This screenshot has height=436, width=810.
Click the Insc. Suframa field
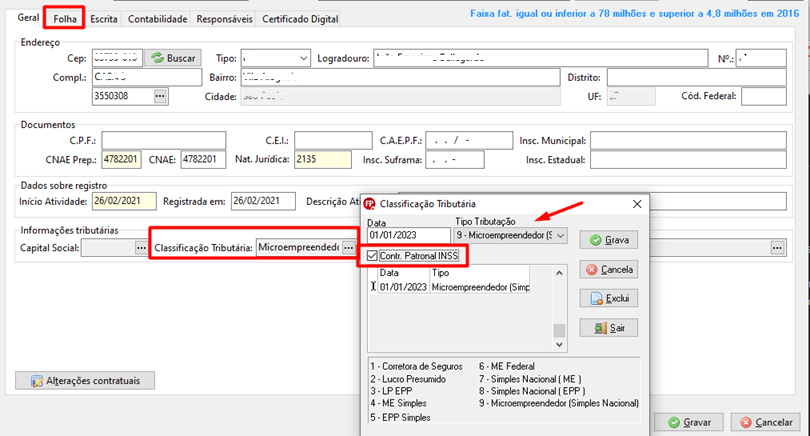(x=455, y=160)
